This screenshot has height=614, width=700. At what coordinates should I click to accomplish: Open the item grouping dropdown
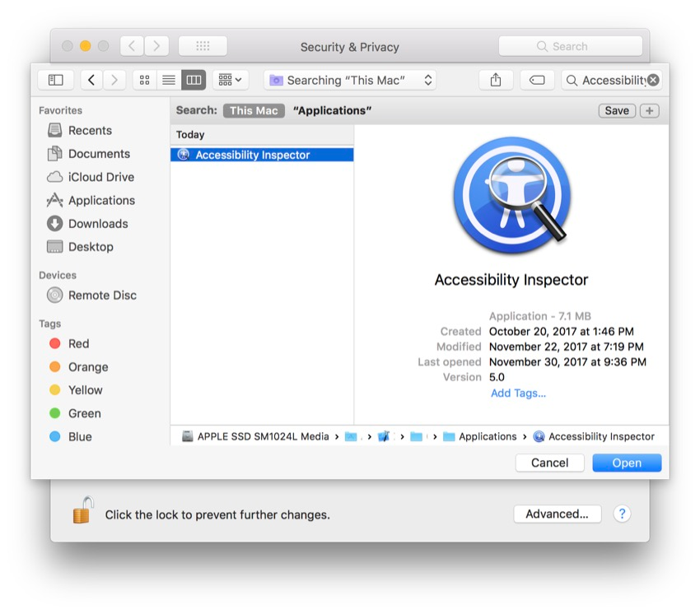click(x=231, y=80)
